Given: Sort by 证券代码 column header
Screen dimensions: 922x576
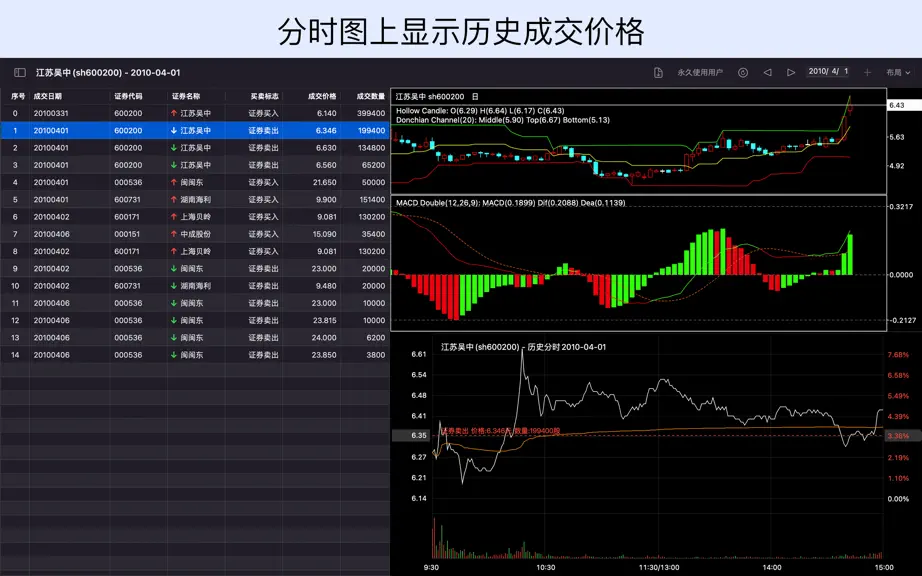Looking at the screenshot, I should pyautogui.click(x=128, y=96).
